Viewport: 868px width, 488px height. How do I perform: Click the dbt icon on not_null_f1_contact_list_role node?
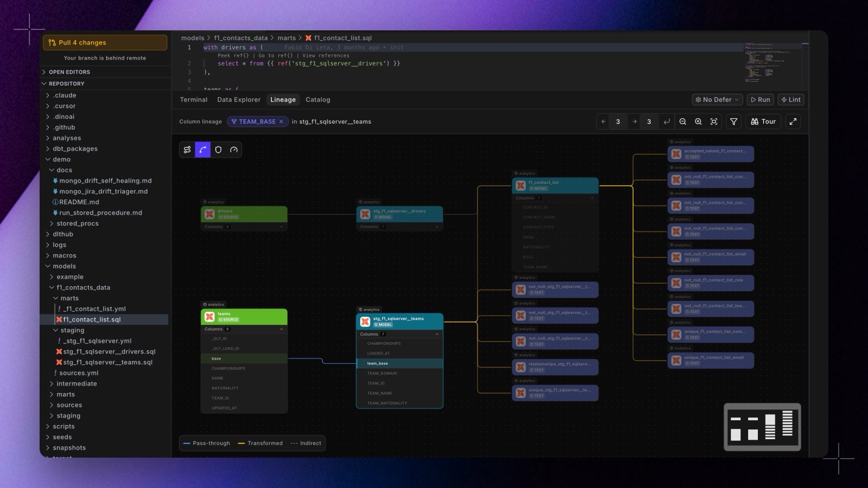676,283
